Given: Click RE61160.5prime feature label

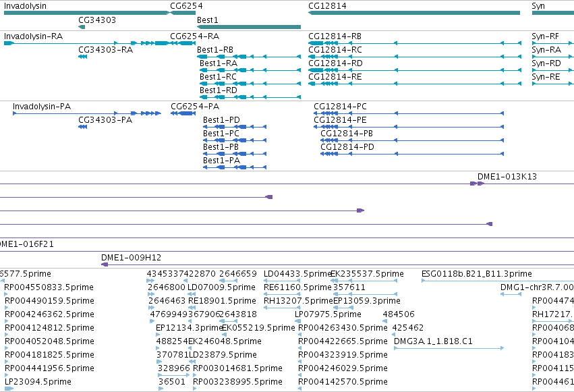Looking at the screenshot, I should 297,287.
